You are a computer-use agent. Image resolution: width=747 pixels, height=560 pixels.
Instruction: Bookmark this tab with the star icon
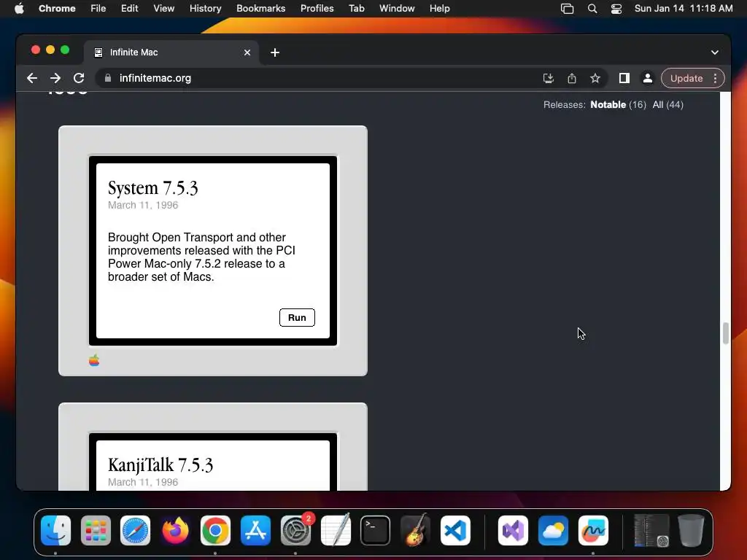(595, 78)
